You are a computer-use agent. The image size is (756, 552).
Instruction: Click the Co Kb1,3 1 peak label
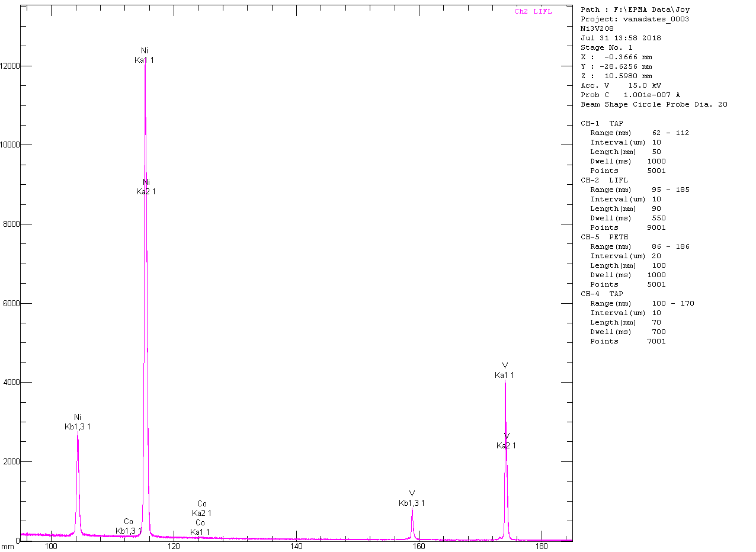coord(129,526)
